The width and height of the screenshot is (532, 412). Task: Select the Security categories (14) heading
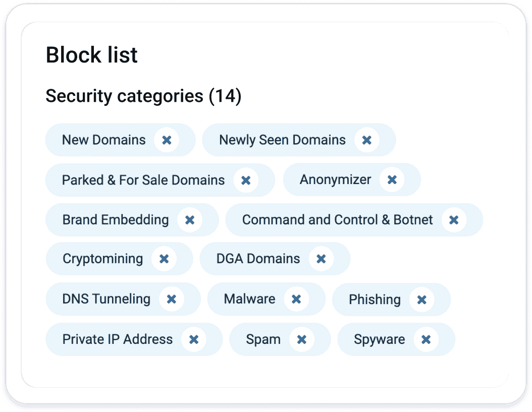point(143,96)
